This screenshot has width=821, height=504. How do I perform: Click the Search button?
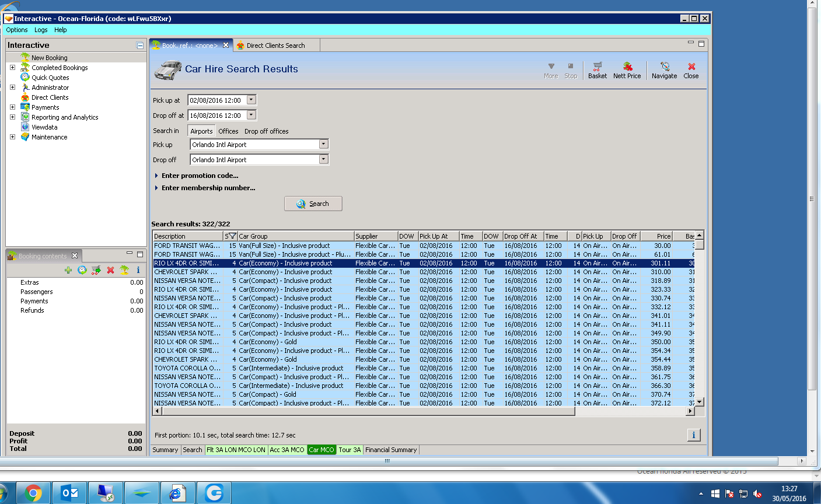point(313,204)
